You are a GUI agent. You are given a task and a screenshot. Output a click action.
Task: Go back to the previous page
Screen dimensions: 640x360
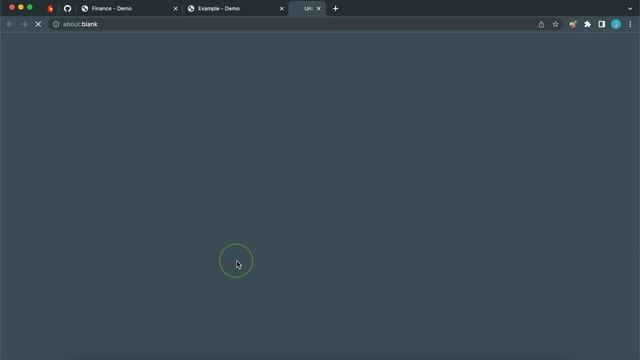10,24
